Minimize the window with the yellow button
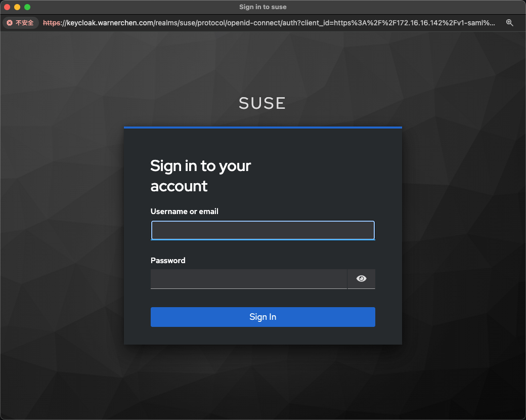 click(x=17, y=7)
